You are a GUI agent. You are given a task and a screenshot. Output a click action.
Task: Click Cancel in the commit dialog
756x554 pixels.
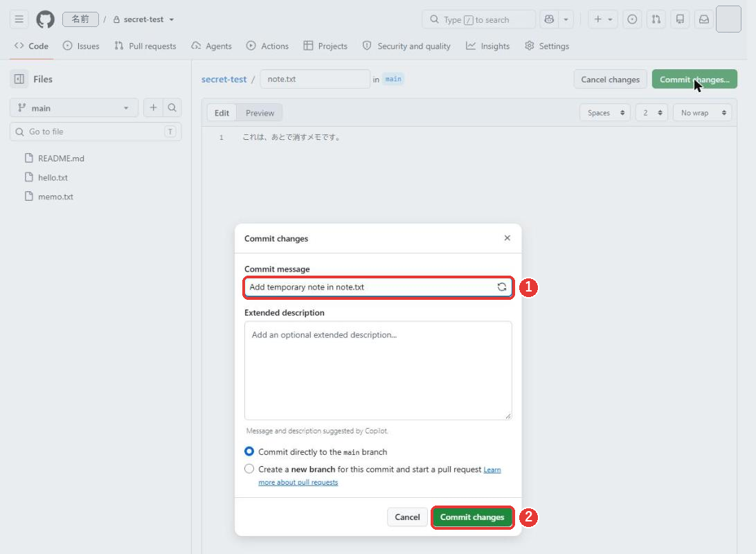(x=407, y=517)
